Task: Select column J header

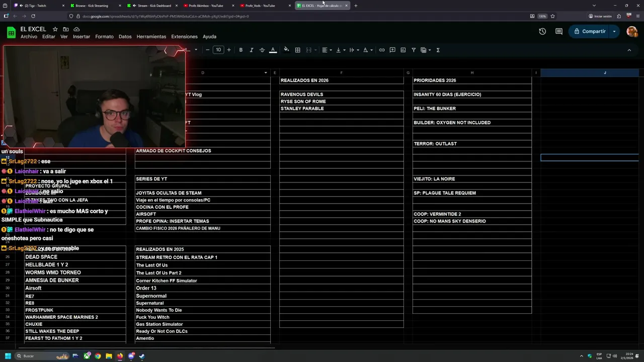Action: [x=605, y=73]
